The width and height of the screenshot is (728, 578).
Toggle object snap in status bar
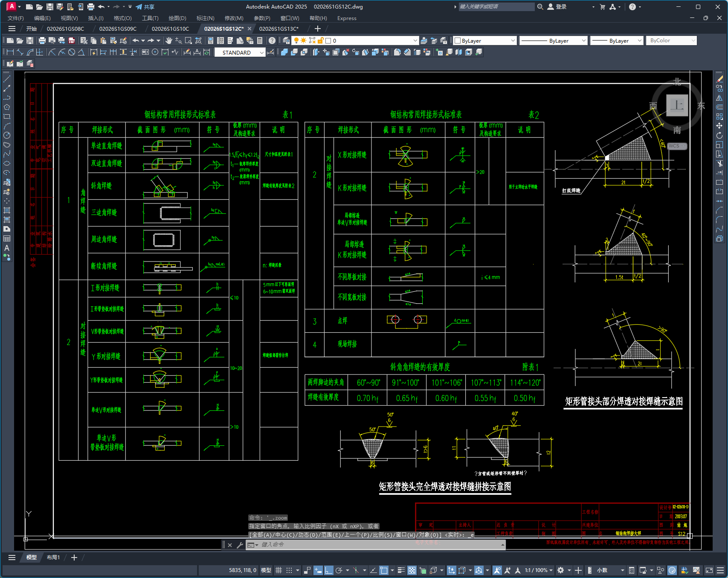pyautogui.click(x=384, y=570)
